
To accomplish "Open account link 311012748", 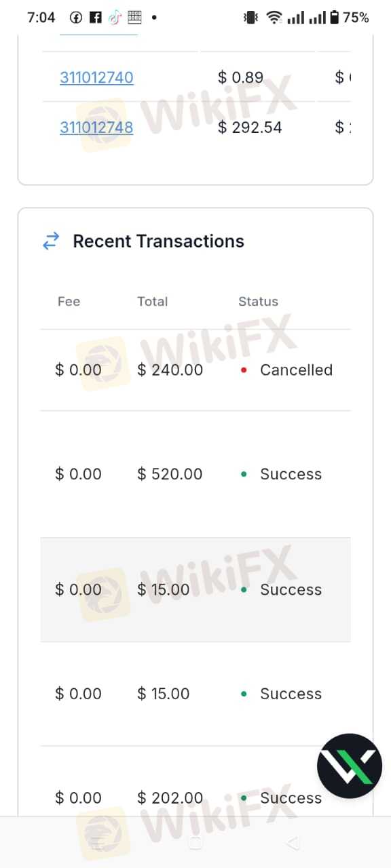I will (x=96, y=127).
